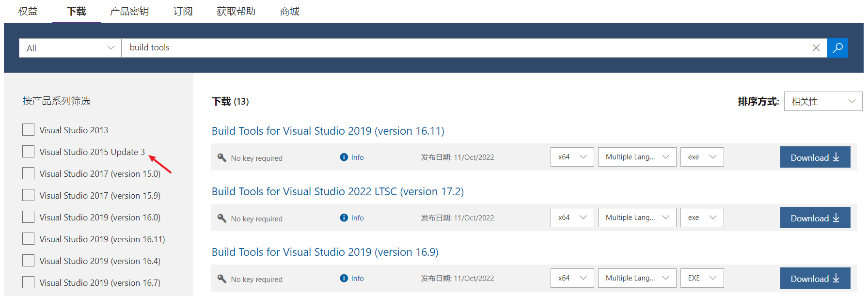Image resolution: width=868 pixels, height=296 pixels.
Task: Clear the search box with the X icon
Action: click(x=816, y=48)
